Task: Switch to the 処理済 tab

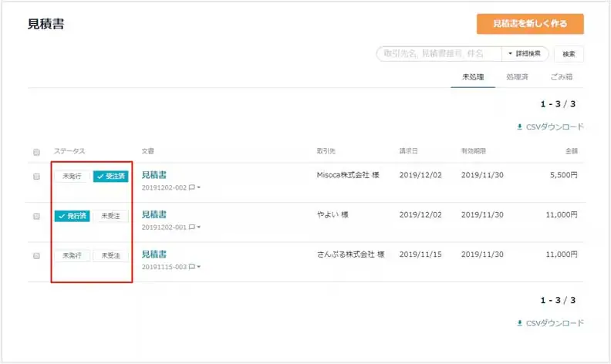Action: coord(517,77)
